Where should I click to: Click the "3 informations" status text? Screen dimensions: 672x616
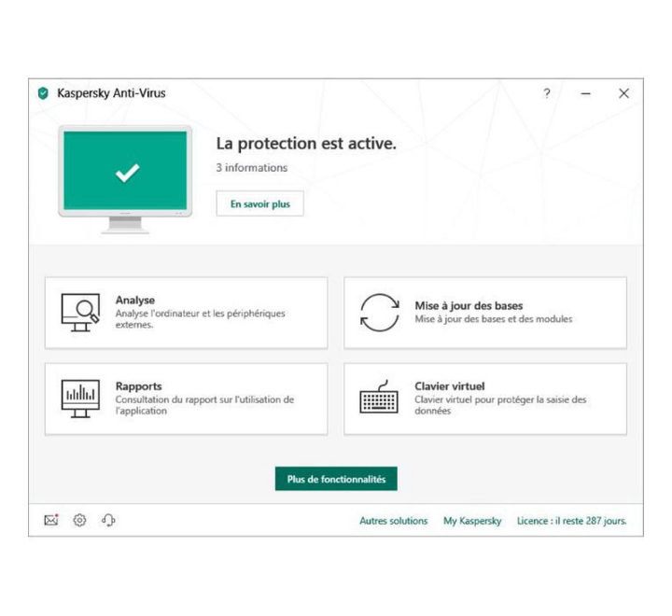252,168
